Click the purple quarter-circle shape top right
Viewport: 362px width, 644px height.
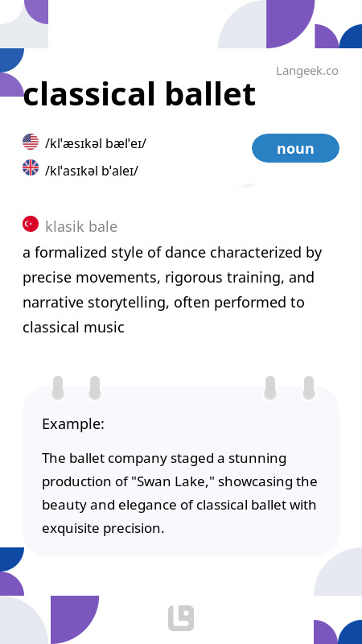[x=290, y=24]
